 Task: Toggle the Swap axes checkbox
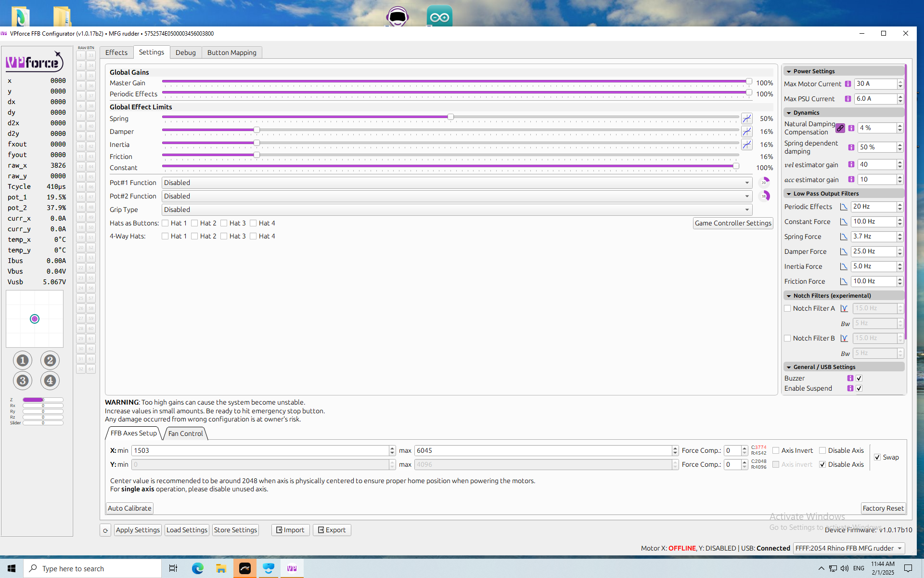[877, 457]
